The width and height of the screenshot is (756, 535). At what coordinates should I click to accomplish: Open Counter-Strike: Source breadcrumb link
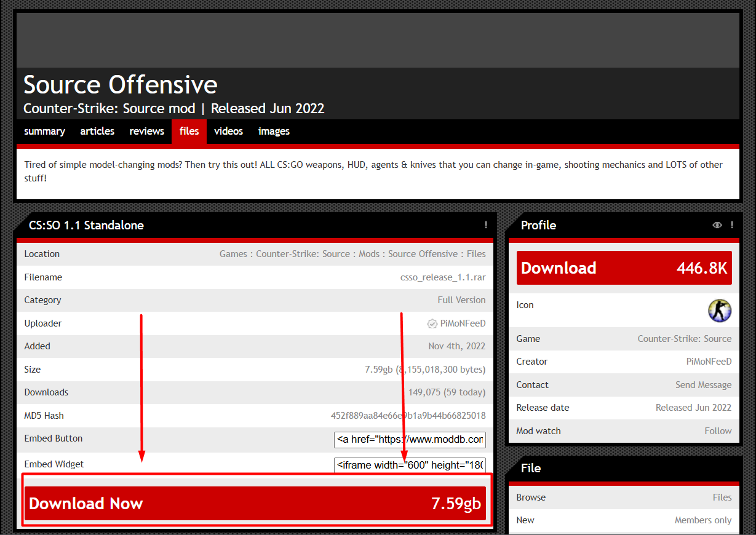tap(303, 254)
